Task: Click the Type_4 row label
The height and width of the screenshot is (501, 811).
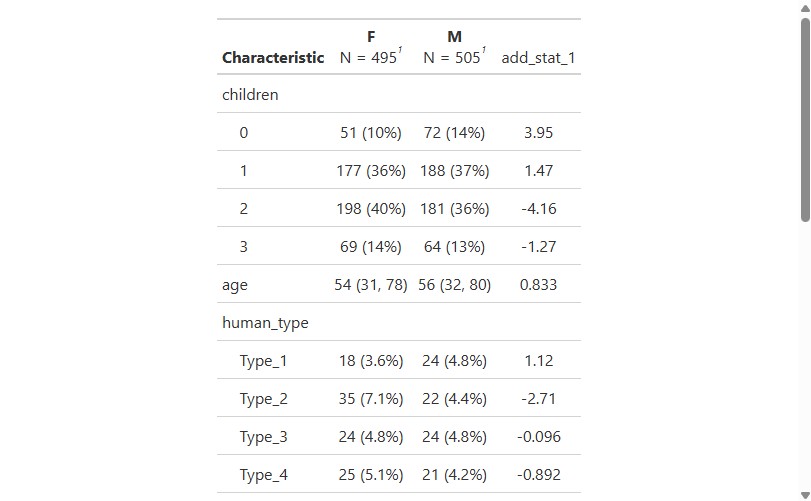Action: 263,475
